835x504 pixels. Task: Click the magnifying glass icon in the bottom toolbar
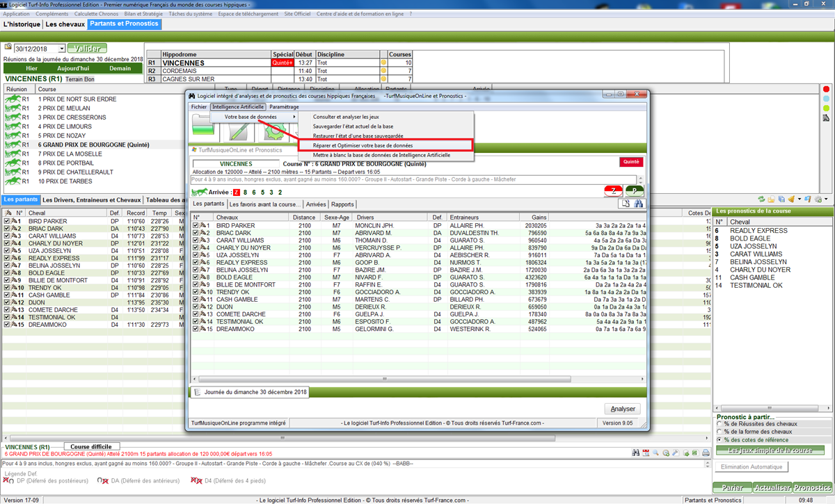coord(655,453)
